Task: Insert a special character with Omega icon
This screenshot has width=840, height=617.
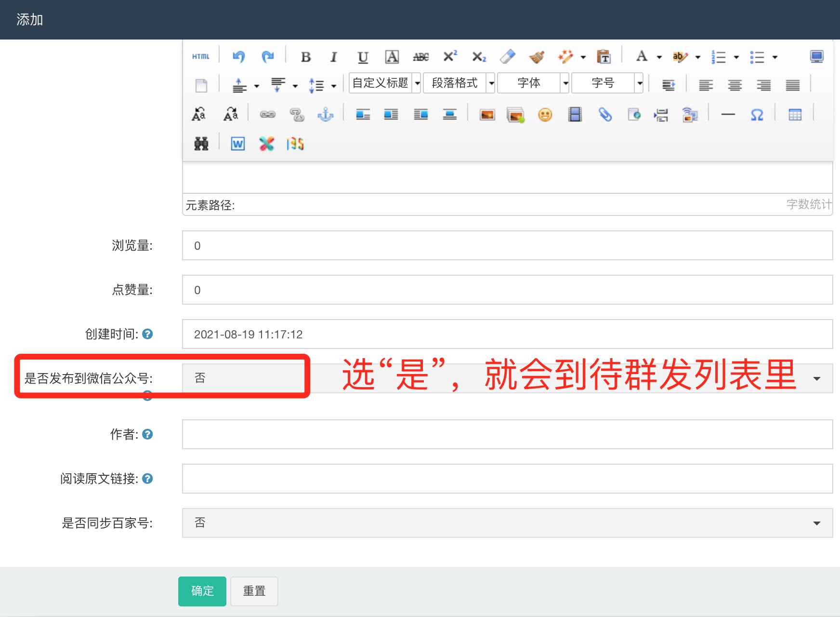Action: tap(757, 115)
